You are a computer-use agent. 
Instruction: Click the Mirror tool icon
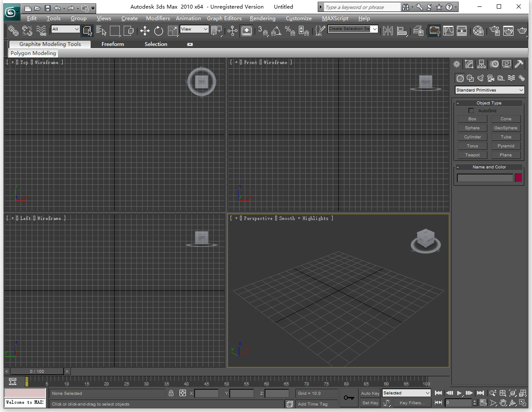coord(388,31)
